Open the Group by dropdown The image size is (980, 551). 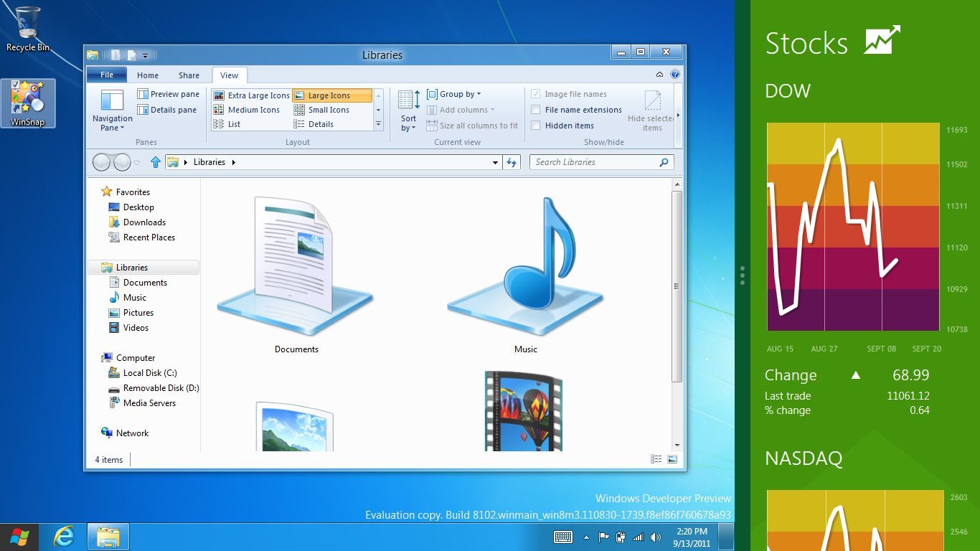click(x=453, y=94)
